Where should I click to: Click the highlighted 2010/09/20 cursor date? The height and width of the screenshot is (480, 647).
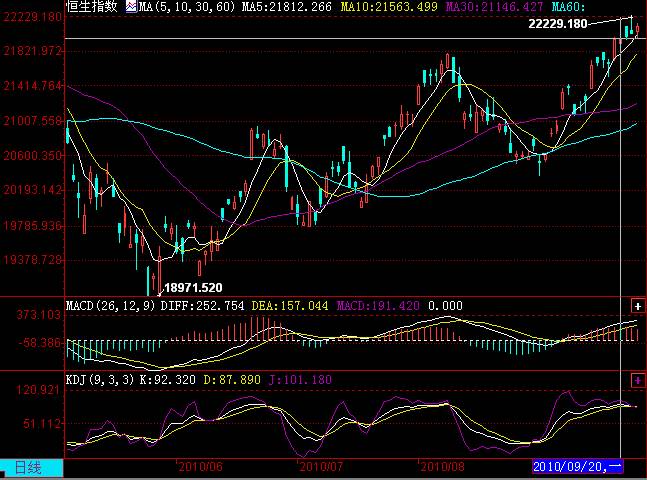click(x=577, y=467)
